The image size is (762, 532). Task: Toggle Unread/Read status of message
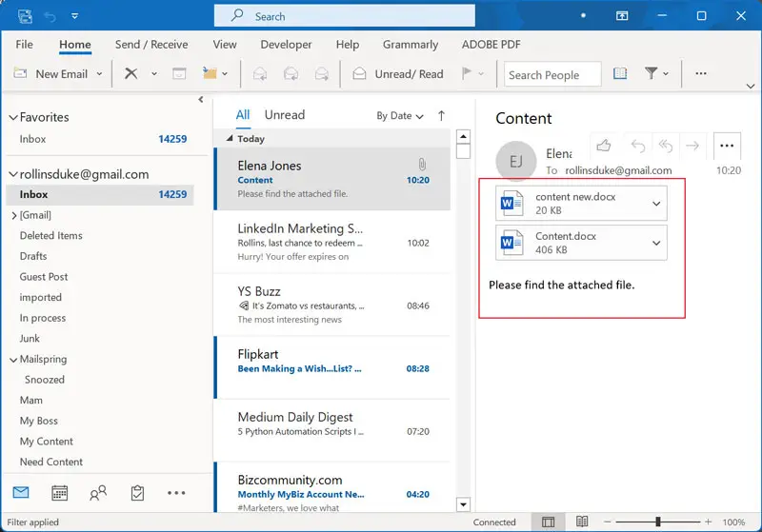point(397,73)
